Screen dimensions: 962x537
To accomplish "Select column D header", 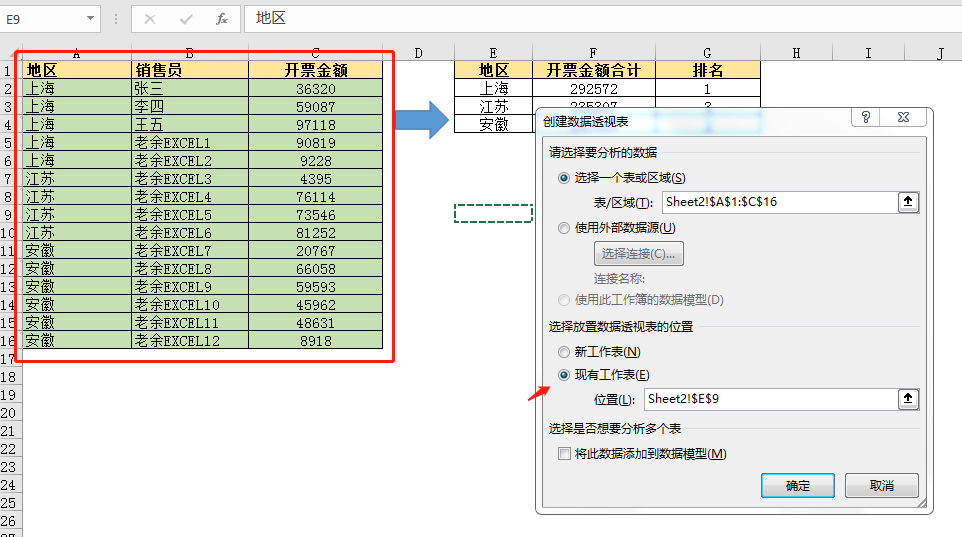I will [x=418, y=53].
